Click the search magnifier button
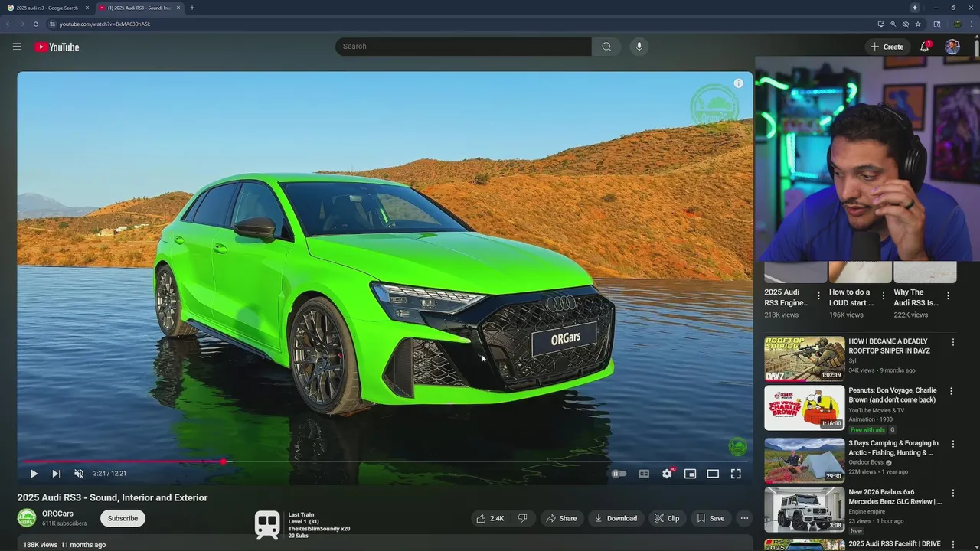Image resolution: width=980 pixels, height=551 pixels. (606, 47)
